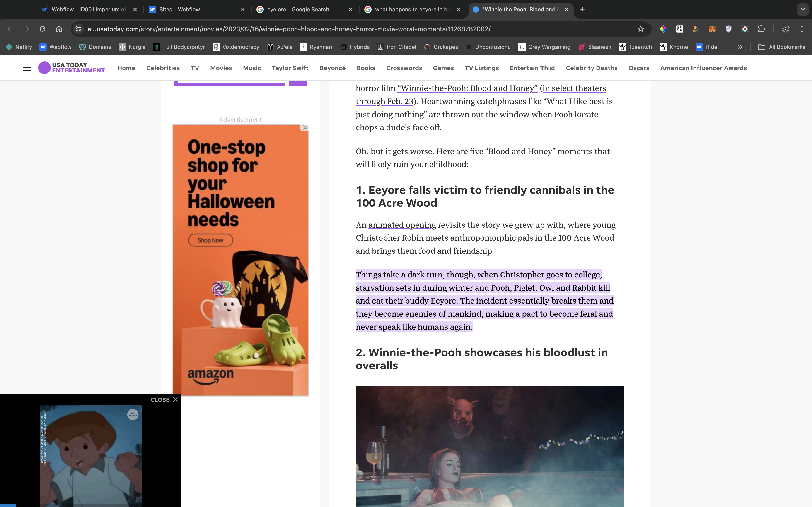Bookmark this page with the star icon
The width and height of the screenshot is (812, 507).
(x=640, y=29)
